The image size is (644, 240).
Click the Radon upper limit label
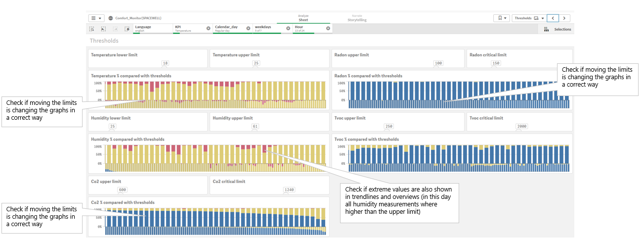[351, 55]
